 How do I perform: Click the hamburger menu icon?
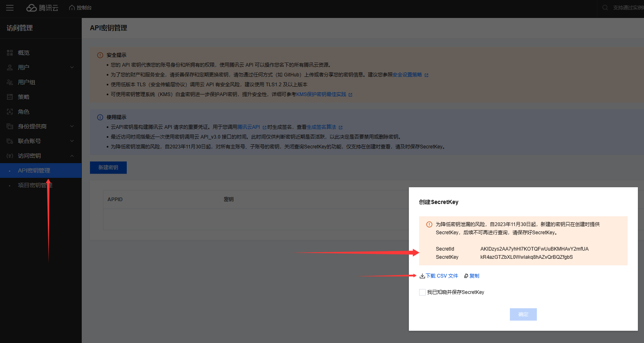tap(10, 8)
